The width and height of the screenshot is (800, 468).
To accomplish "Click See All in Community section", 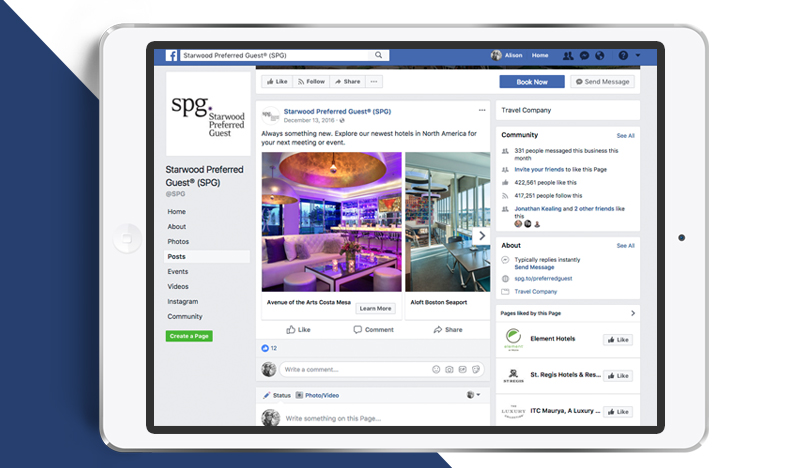I will [x=626, y=136].
